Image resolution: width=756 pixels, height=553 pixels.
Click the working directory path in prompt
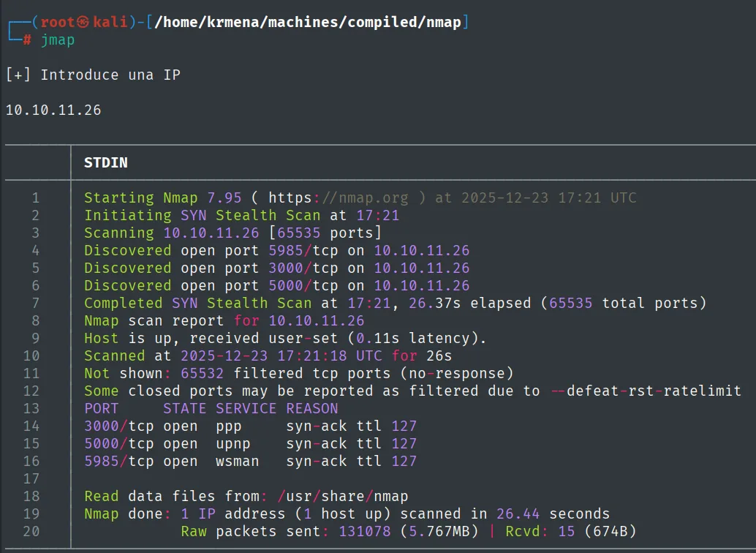(x=308, y=22)
